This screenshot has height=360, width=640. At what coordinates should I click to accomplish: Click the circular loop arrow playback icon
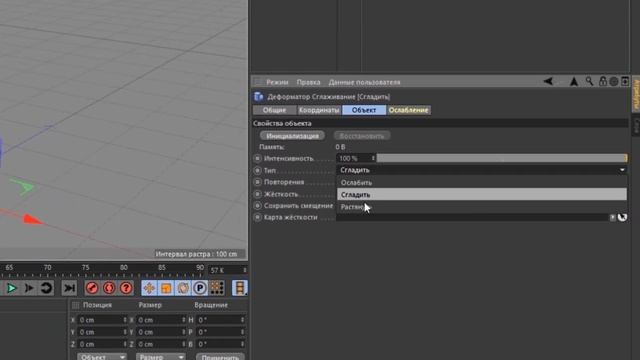point(46,288)
